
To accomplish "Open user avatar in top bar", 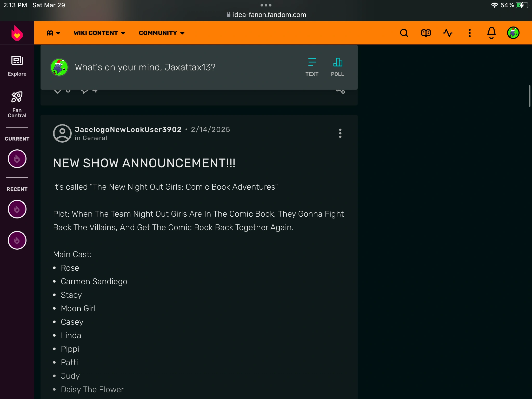I will pyautogui.click(x=513, y=33).
